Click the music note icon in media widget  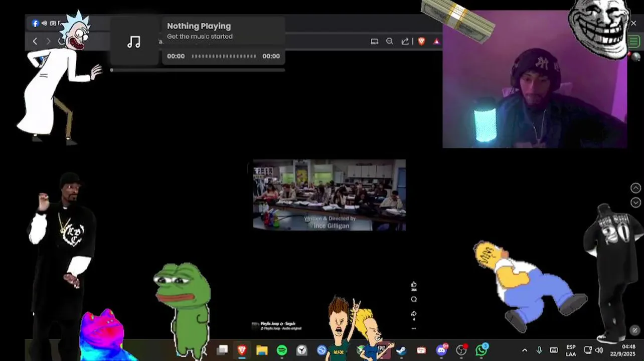(134, 42)
